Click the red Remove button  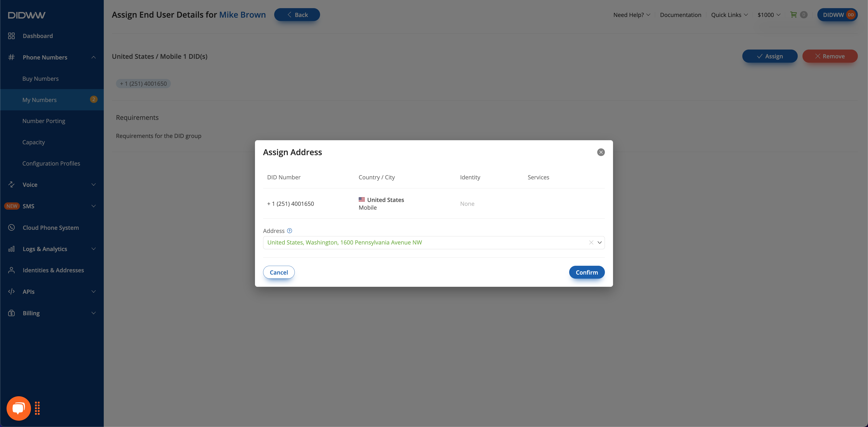click(830, 56)
